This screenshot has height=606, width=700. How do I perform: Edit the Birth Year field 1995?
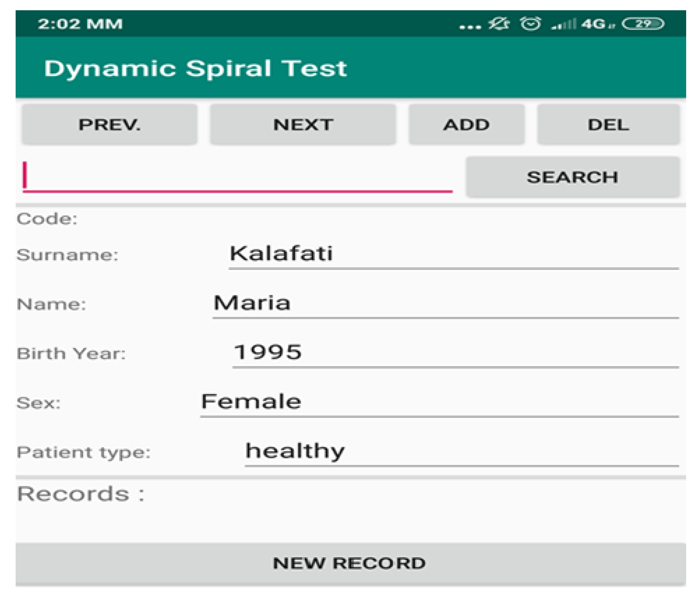coord(455,353)
